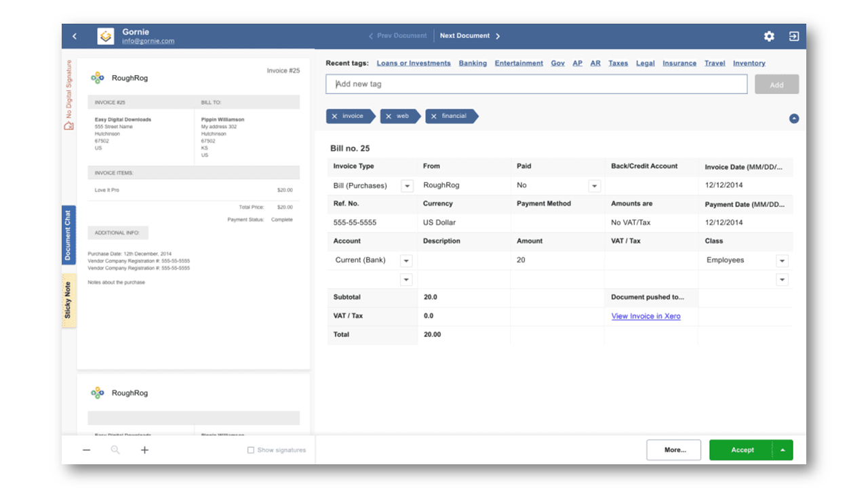Open Class dropdown showing Employees
The width and height of the screenshot is (868, 488).
pyautogui.click(x=782, y=260)
